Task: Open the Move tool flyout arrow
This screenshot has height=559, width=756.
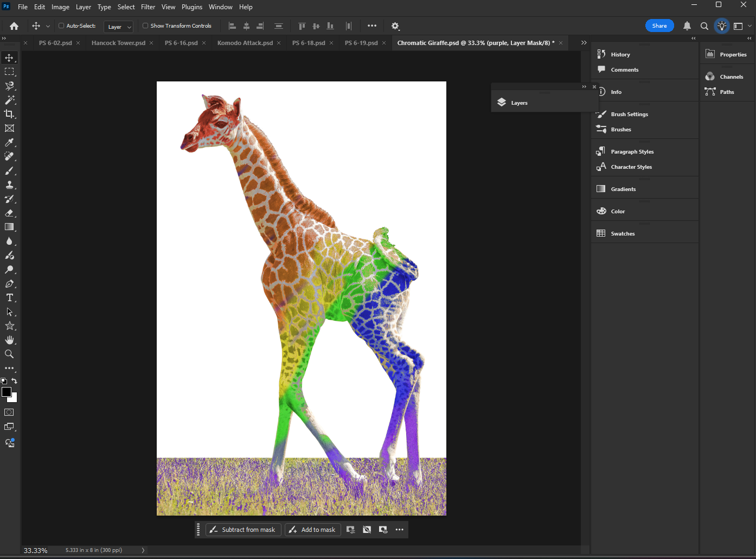Action: [48, 26]
